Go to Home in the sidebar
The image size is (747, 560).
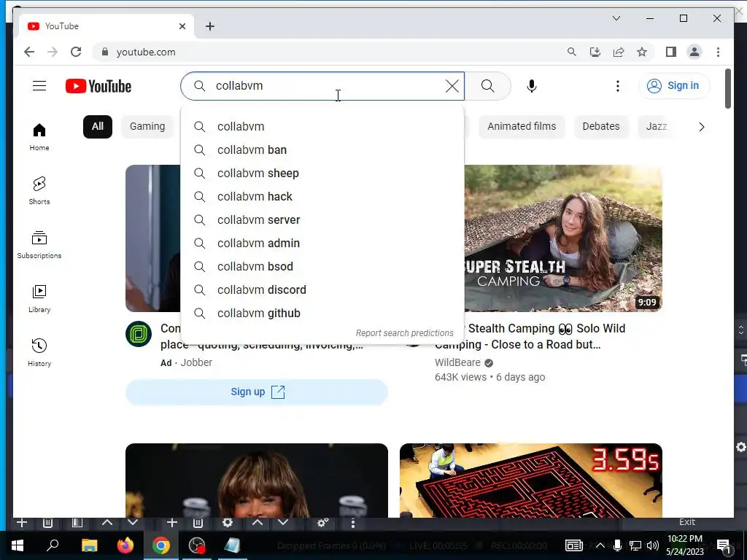click(x=39, y=136)
